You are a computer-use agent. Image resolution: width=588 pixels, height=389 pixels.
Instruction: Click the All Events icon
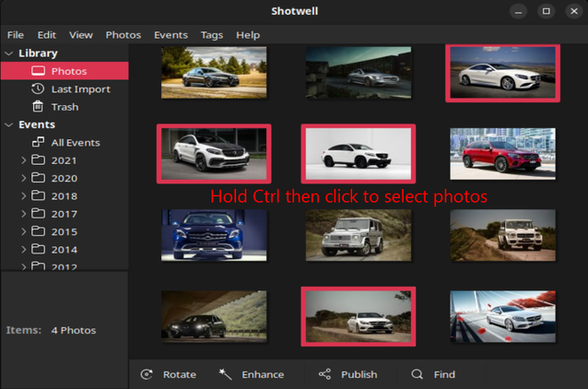point(38,142)
